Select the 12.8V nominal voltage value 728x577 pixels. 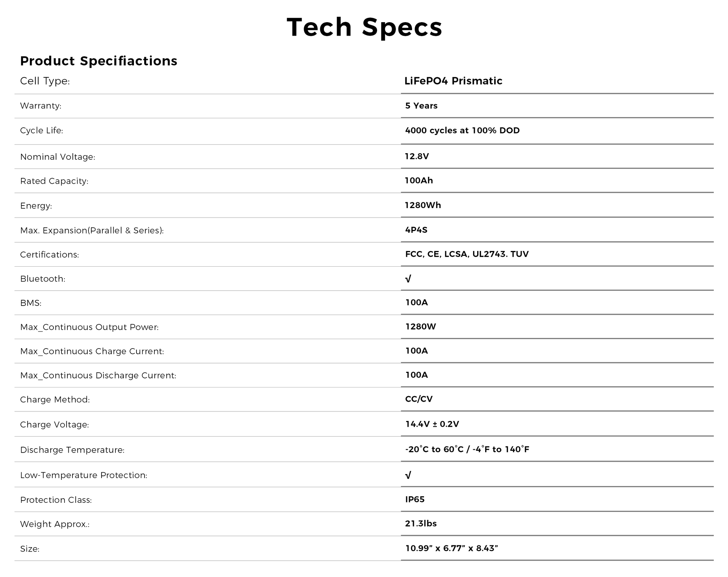(x=417, y=156)
